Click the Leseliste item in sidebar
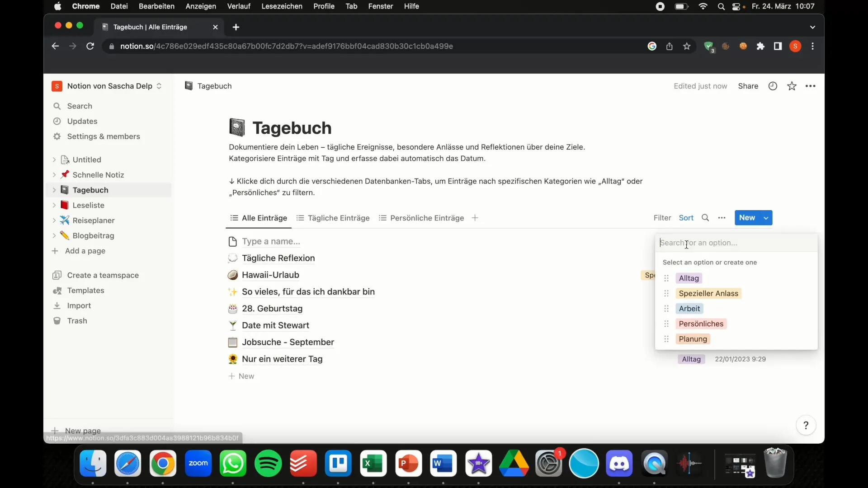The width and height of the screenshot is (868, 488). 88,205
